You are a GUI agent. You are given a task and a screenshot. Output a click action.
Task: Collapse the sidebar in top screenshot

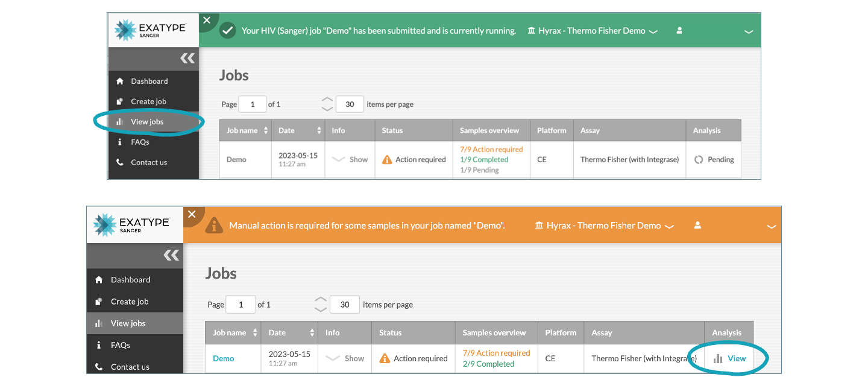coord(187,59)
